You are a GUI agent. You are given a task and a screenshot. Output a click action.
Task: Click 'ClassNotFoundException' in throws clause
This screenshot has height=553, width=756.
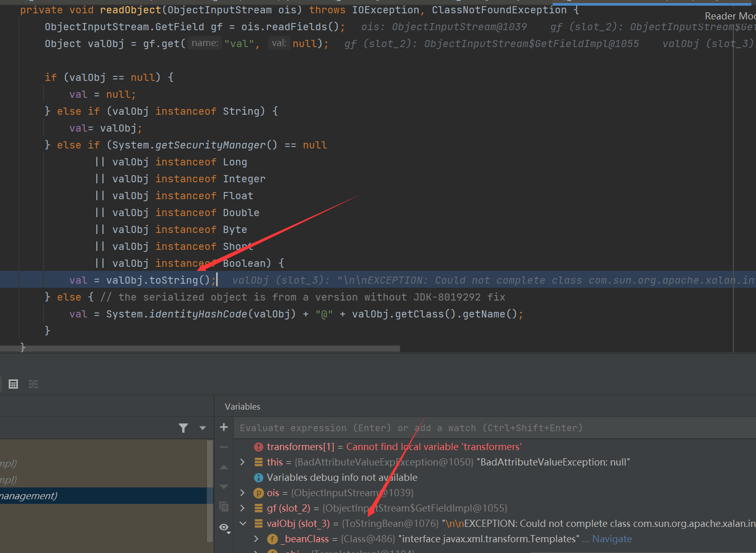(499, 10)
